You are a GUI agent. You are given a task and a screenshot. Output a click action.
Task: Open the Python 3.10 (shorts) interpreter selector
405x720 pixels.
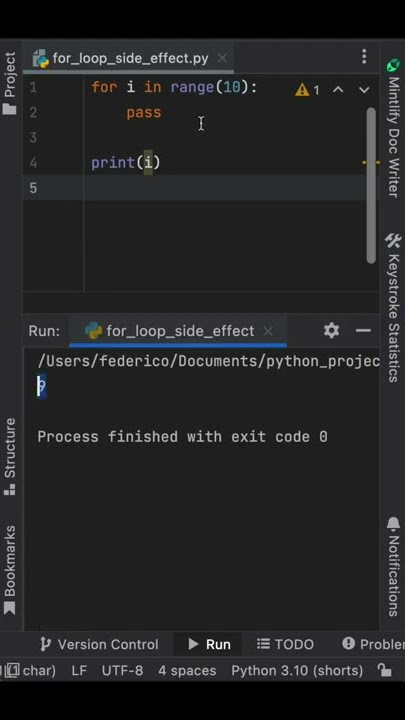[x=297, y=670]
